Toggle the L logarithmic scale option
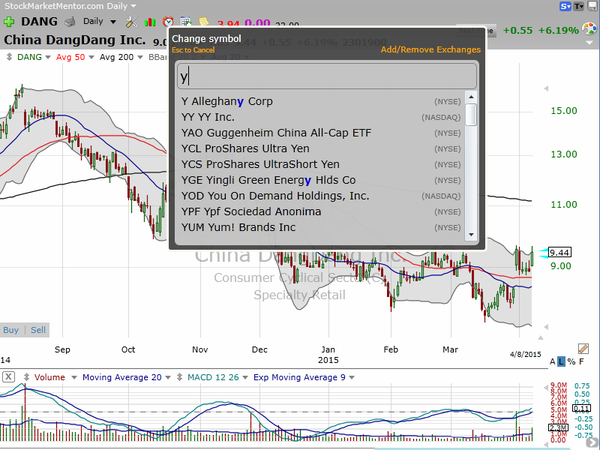 click(561, 362)
